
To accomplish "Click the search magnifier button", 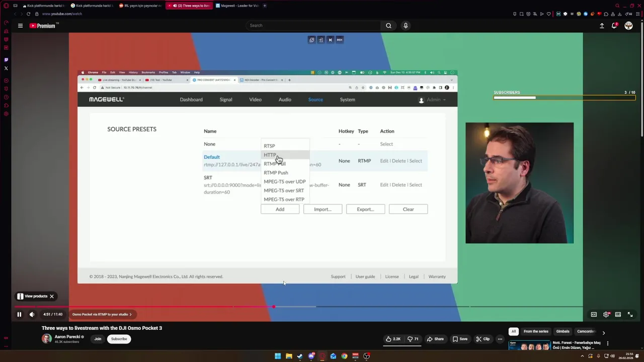I will [x=388, y=26].
